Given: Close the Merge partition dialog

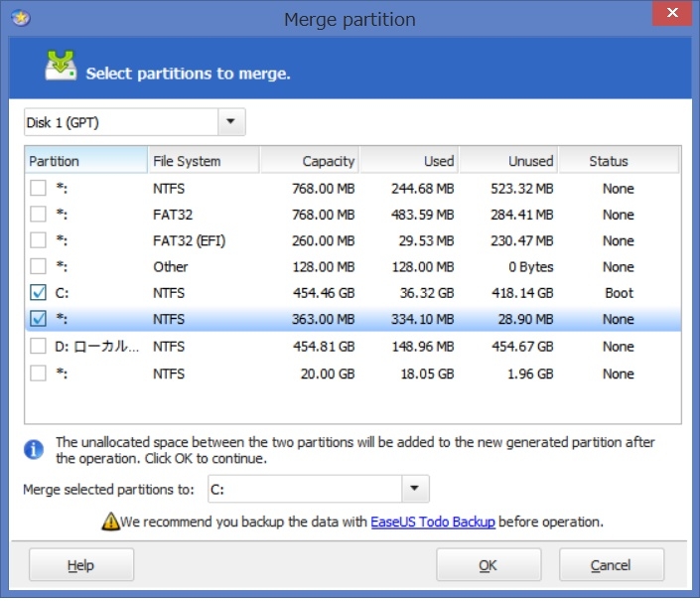Looking at the screenshot, I should click(672, 13).
